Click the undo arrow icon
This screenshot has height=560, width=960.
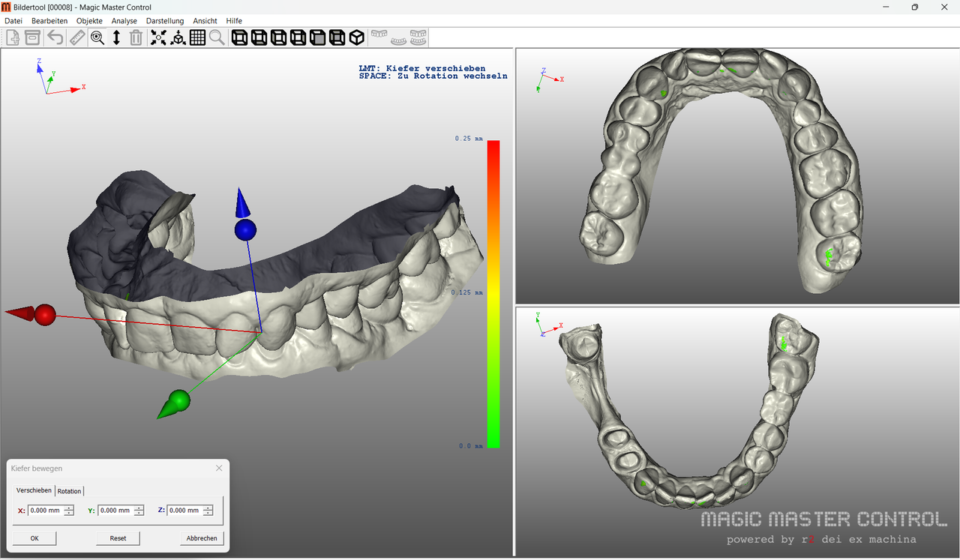click(55, 37)
